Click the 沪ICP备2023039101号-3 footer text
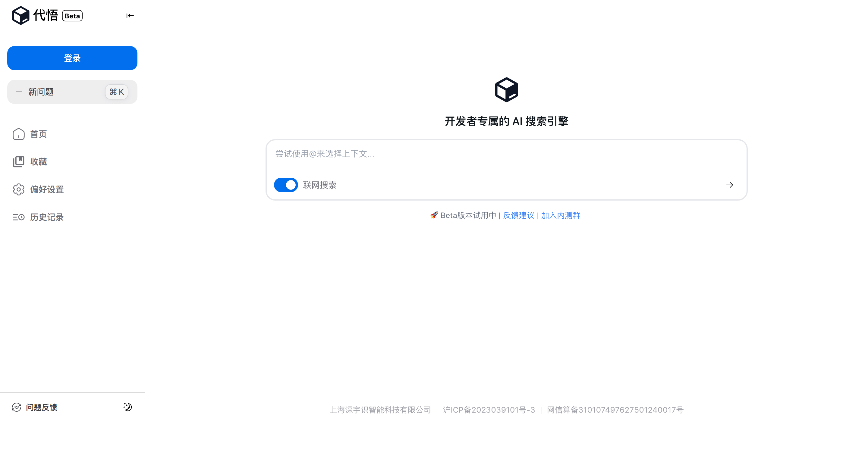The image size is (868, 465). point(489,410)
